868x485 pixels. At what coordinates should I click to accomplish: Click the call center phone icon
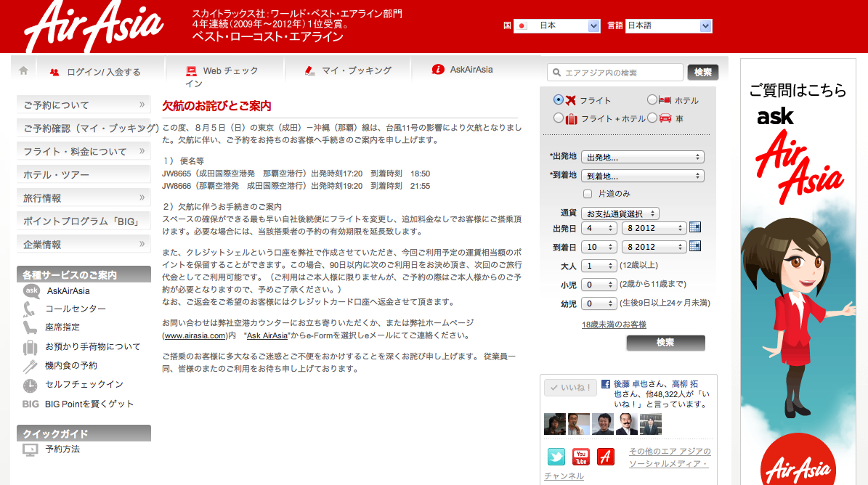tap(29, 309)
